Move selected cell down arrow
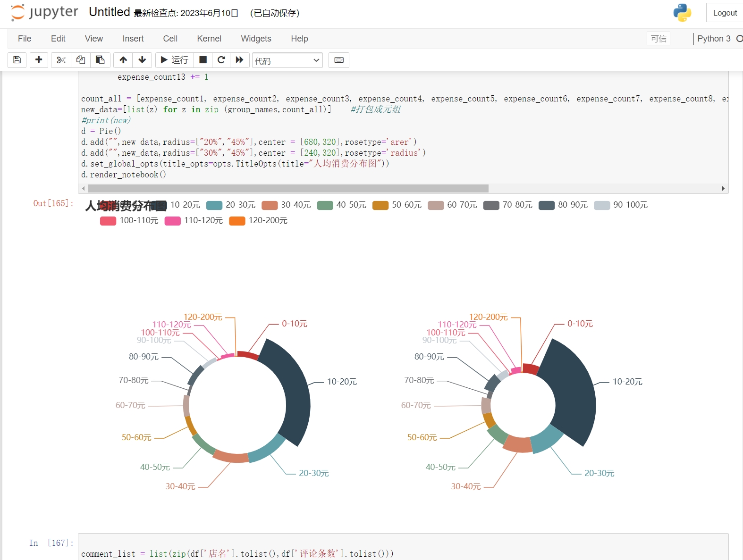Viewport: 743px width, 560px height. click(x=142, y=60)
